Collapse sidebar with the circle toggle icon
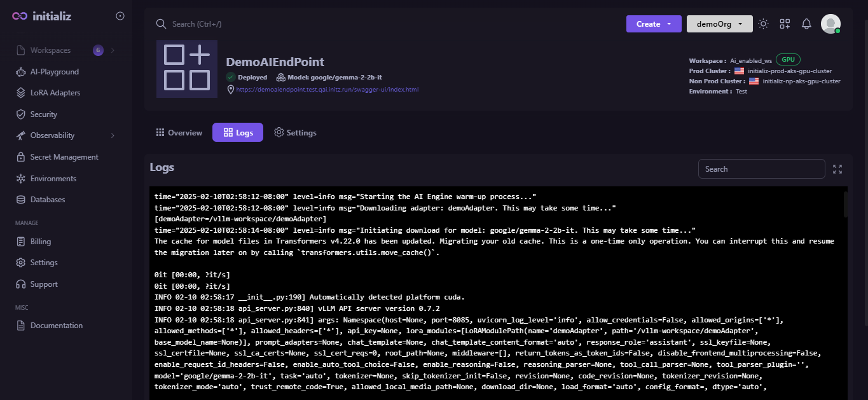868x400 pixels. pyautogui.click(x=120, y=16)
